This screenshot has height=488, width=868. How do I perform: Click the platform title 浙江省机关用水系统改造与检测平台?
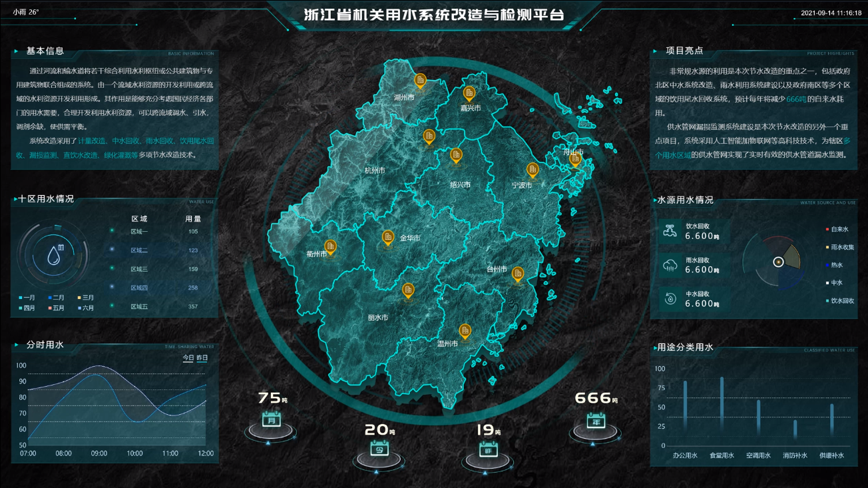click(x=433, y=14)
